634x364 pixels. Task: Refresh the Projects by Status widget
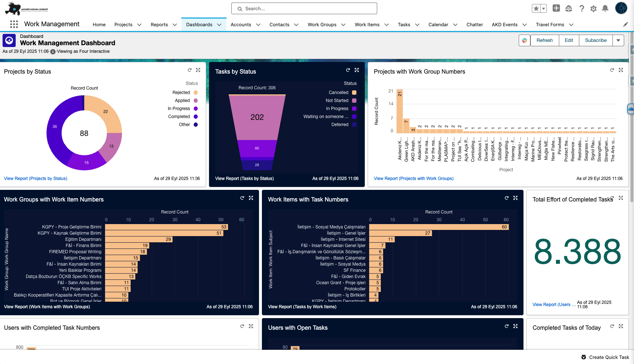coord(190,70)
